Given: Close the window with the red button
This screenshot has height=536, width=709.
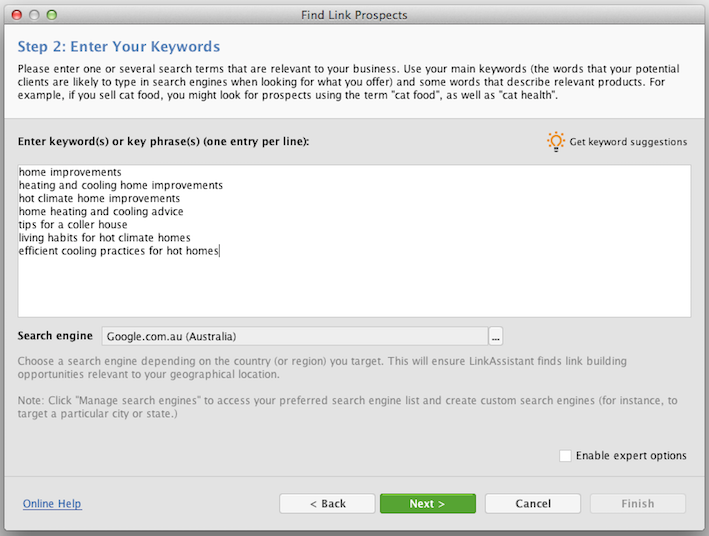Looking at the screenshot, I should 17,15.
